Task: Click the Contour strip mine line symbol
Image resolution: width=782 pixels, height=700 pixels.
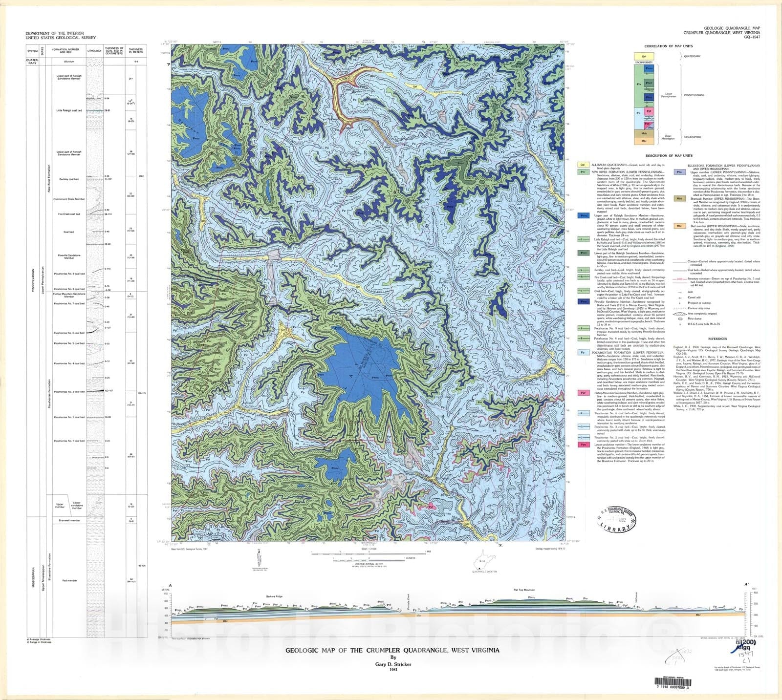Action: pyautogui.click(x=680, y=308)
